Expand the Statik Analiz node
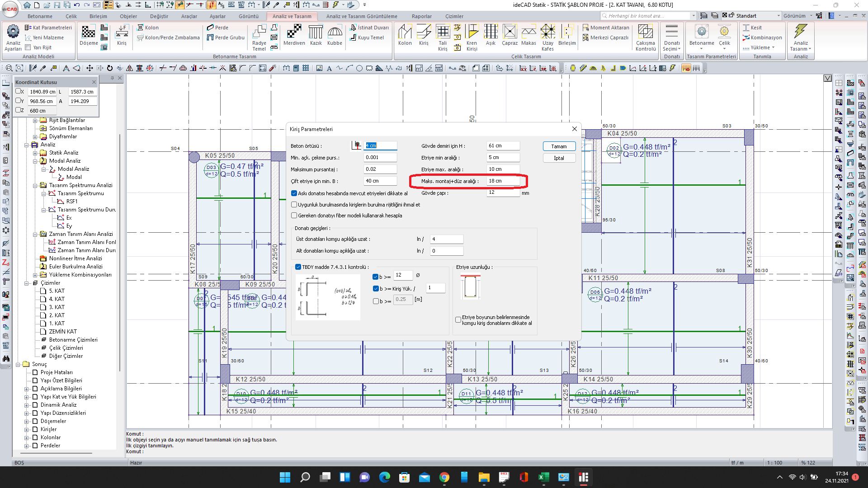868x488 pixels. 35,153
